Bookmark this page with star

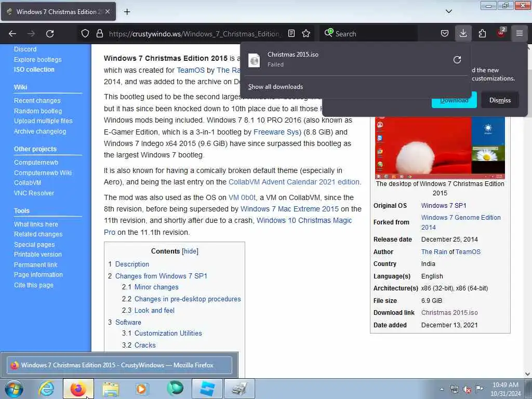coord(306,34)
